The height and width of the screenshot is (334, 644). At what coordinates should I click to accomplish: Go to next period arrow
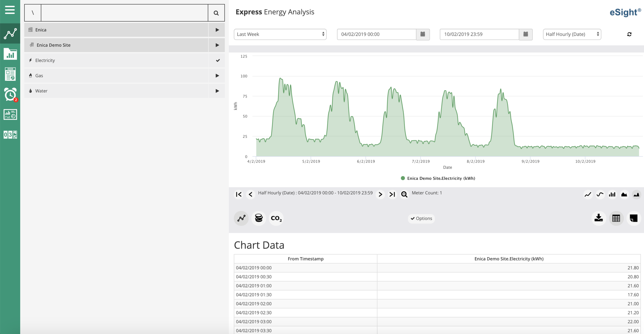pos(380,194)
